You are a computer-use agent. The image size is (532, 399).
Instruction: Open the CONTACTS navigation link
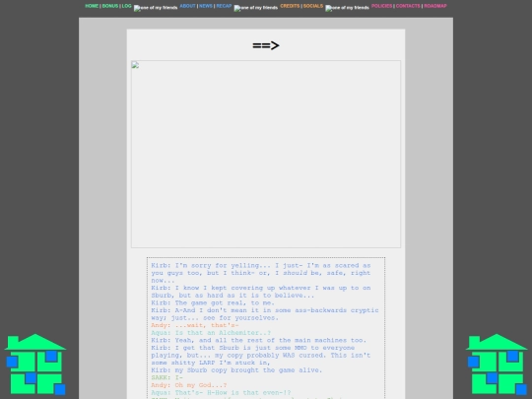(408, 6)
